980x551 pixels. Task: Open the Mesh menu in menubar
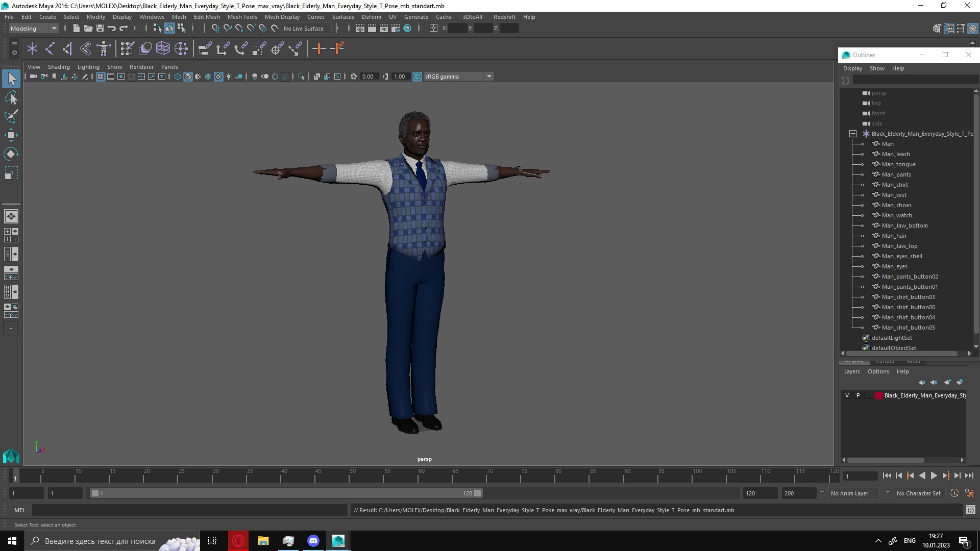[x=178, y=16]
